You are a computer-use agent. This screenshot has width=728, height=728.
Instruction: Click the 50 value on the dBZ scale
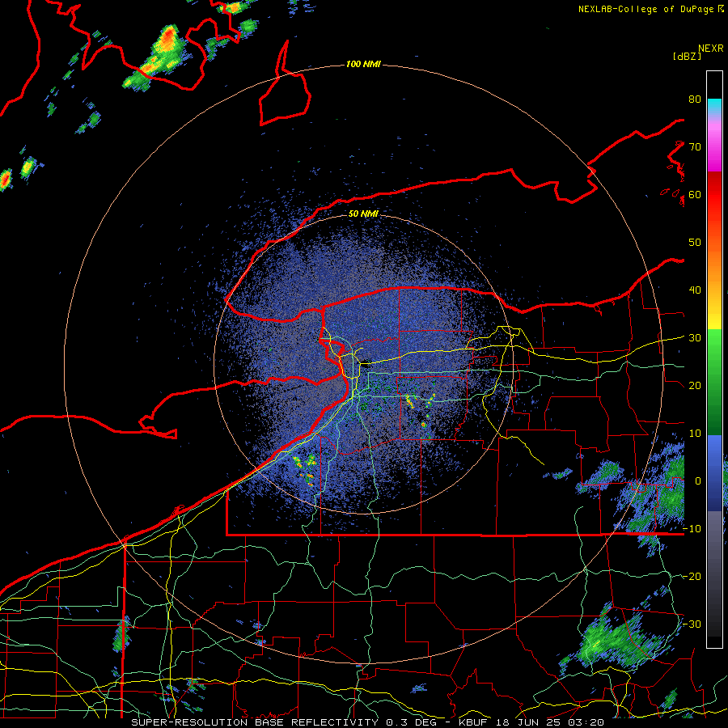(695, 243)
